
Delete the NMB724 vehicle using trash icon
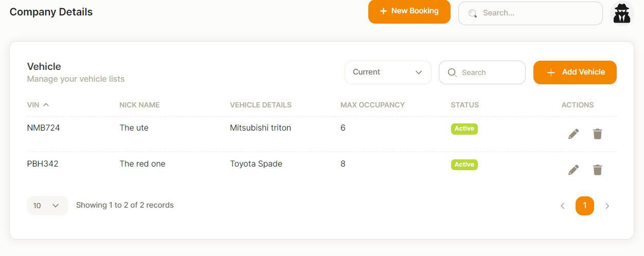click(597, 134)
